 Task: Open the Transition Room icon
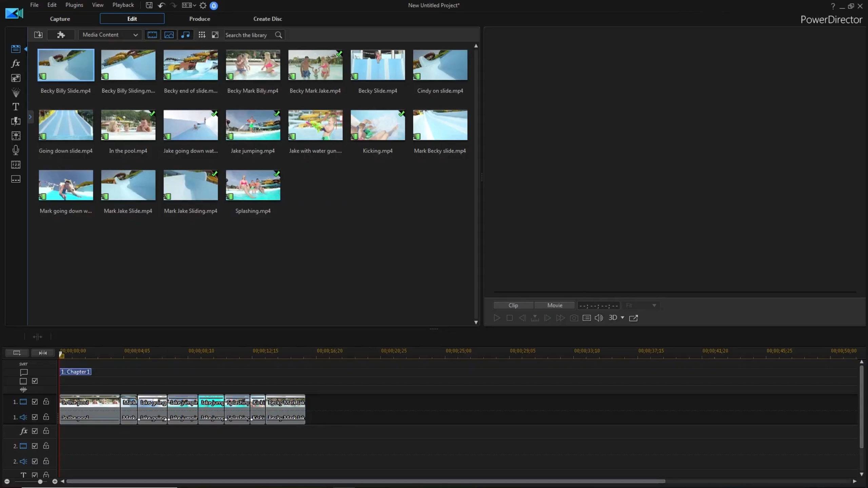coord(16,121)
